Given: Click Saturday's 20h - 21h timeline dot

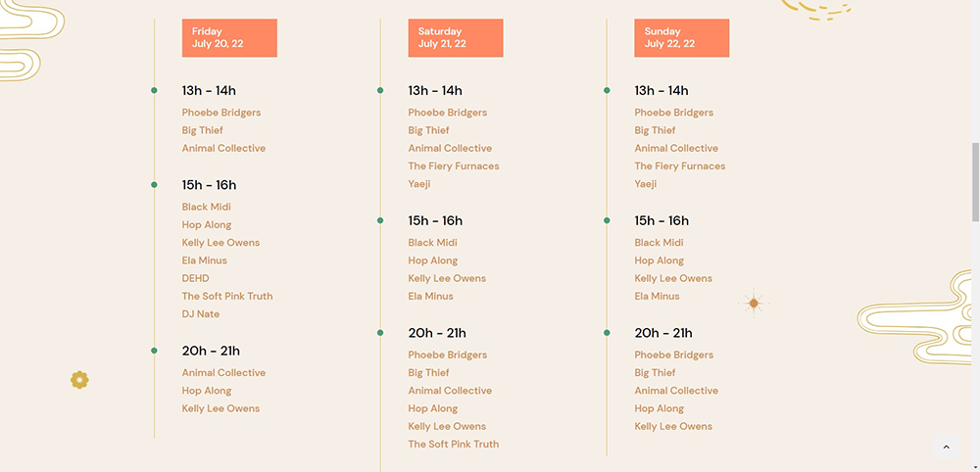Looking at the screenshot, I should 380,333.
